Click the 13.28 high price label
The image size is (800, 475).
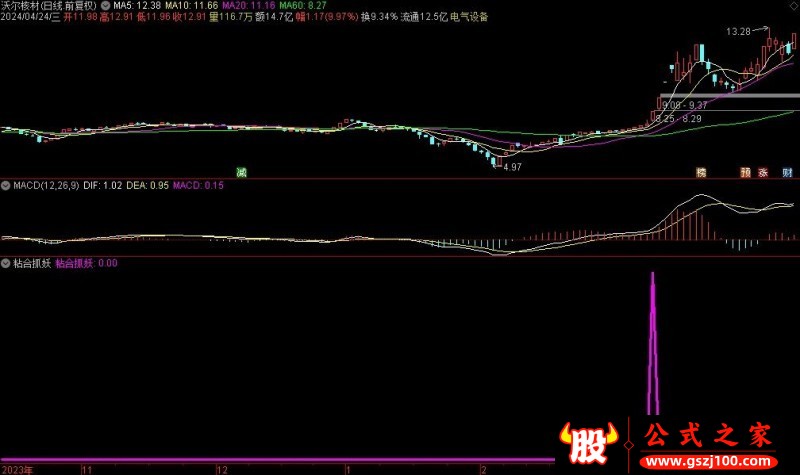(739, 32)
